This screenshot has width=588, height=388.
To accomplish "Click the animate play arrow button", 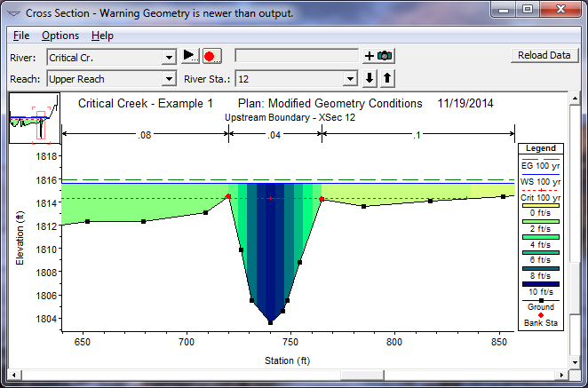I will (x=190, y=56).
